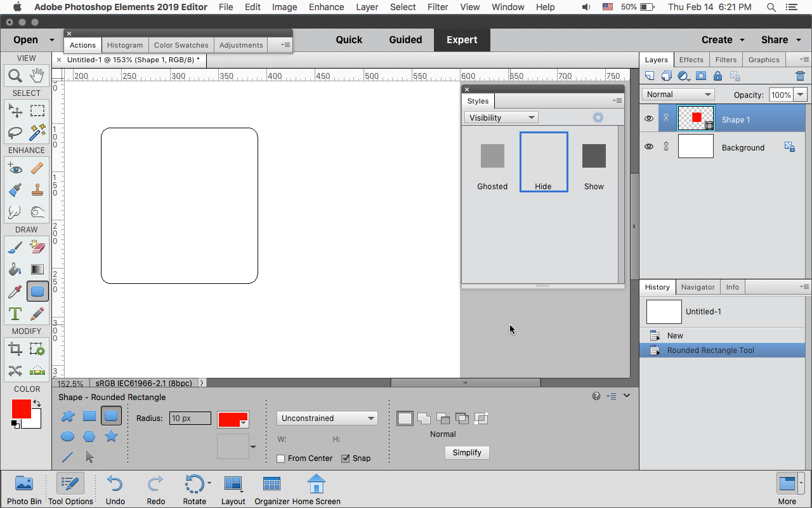Select the Pencil tool
Viewport: 812px width, 508px height.
[x=37, y=314]
